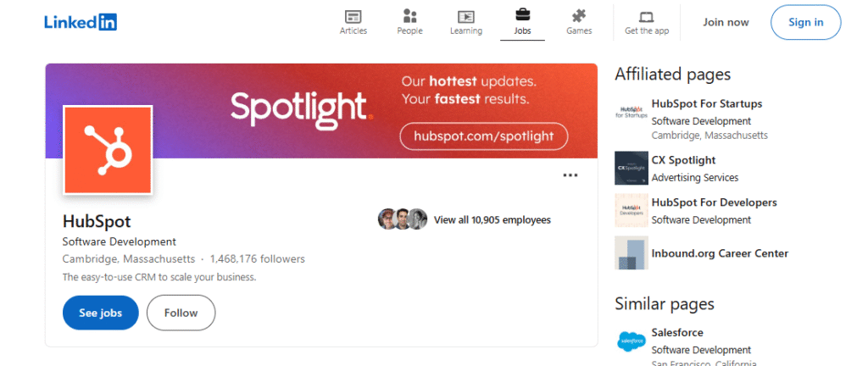Open the three-dot more options menu
Image resolution: width=868 pixels, height=366 pixels.
[570, 175]
